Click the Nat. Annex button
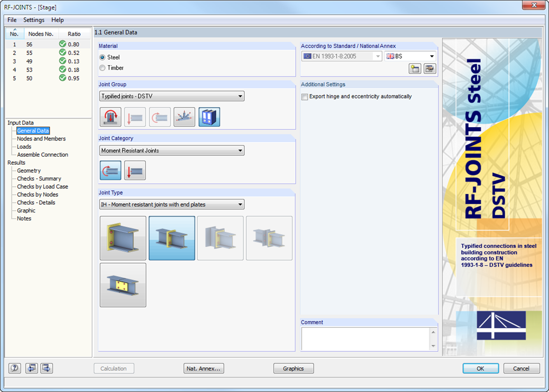The height and width of the screenshot is (392, 549). point(204,368)
